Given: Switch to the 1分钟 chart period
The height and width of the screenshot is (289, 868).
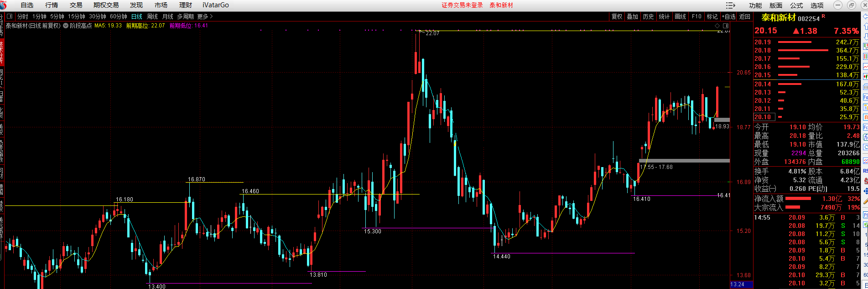Looking at the screenshot, I should 39,16.
